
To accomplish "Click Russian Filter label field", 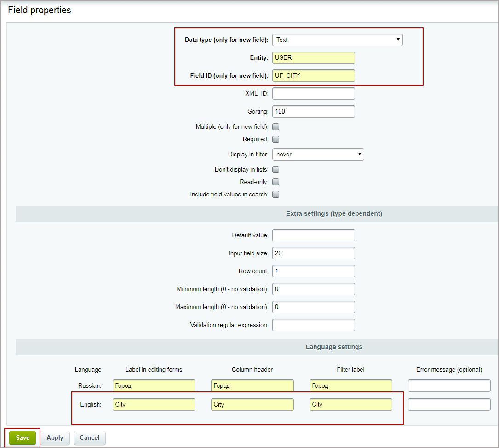I will 351,385.
